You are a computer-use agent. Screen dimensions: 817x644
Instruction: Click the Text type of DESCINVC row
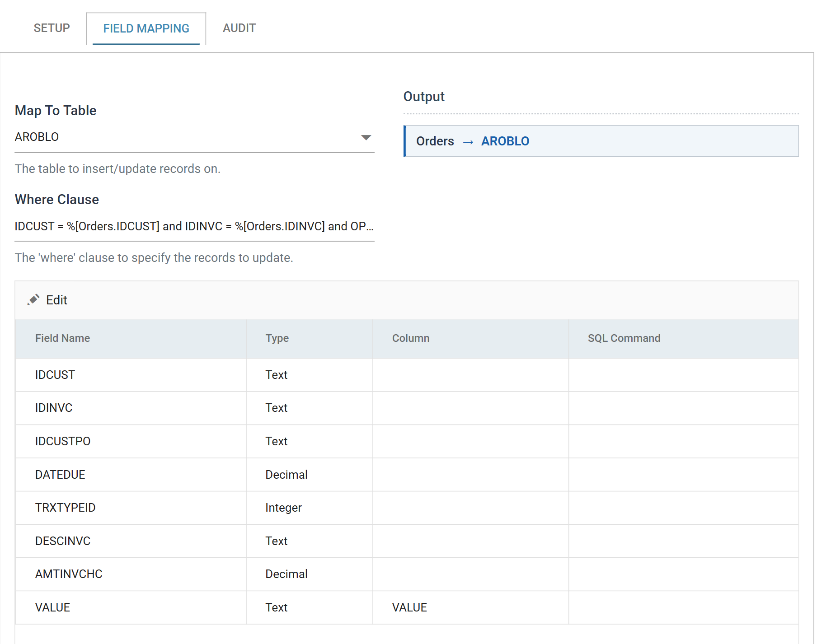tap(276, 541)
